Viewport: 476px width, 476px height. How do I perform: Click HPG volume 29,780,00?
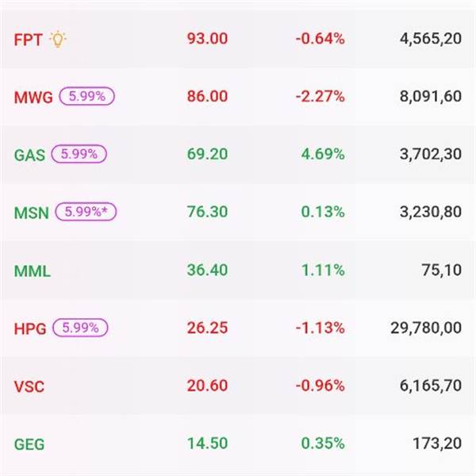(422, 328)
